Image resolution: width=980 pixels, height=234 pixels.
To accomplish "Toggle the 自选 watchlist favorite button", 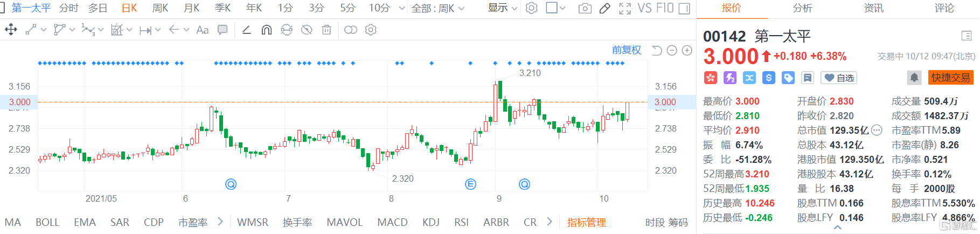I will pyautogui.click(x=839, y=78).
